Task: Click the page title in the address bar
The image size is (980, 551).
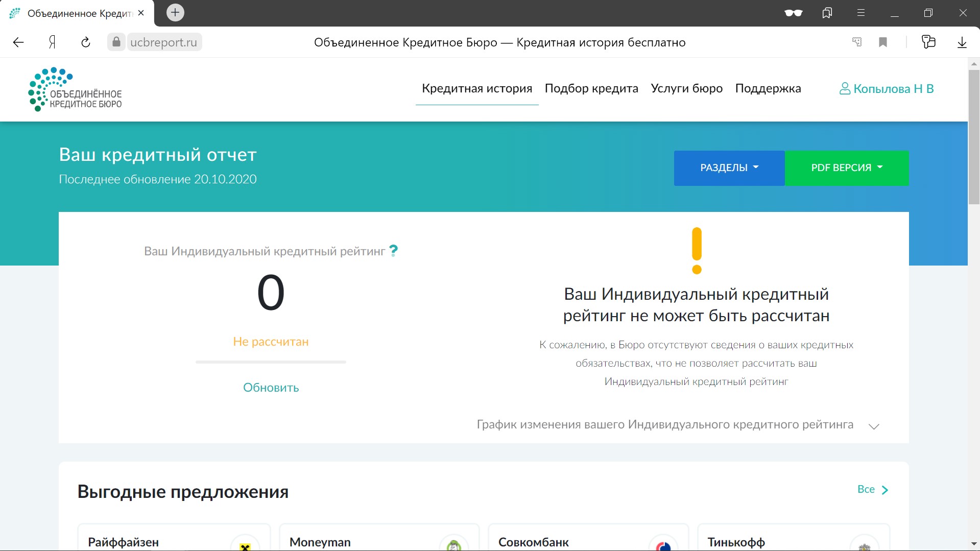Action: point(499,42)
